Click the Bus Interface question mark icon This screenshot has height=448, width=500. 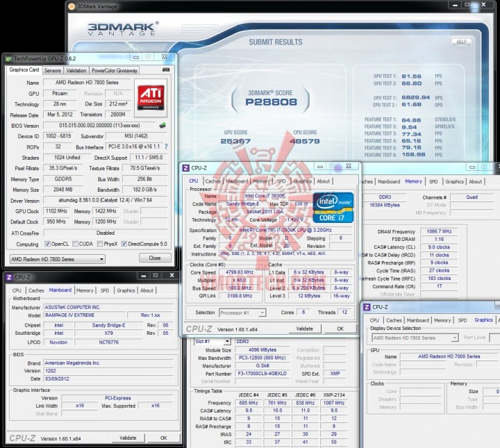click(166, 147)
